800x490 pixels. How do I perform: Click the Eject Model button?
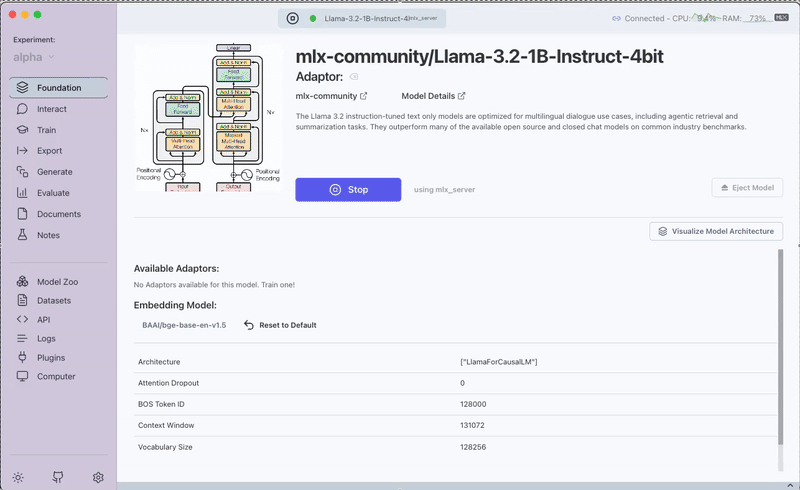click(747, 188)
